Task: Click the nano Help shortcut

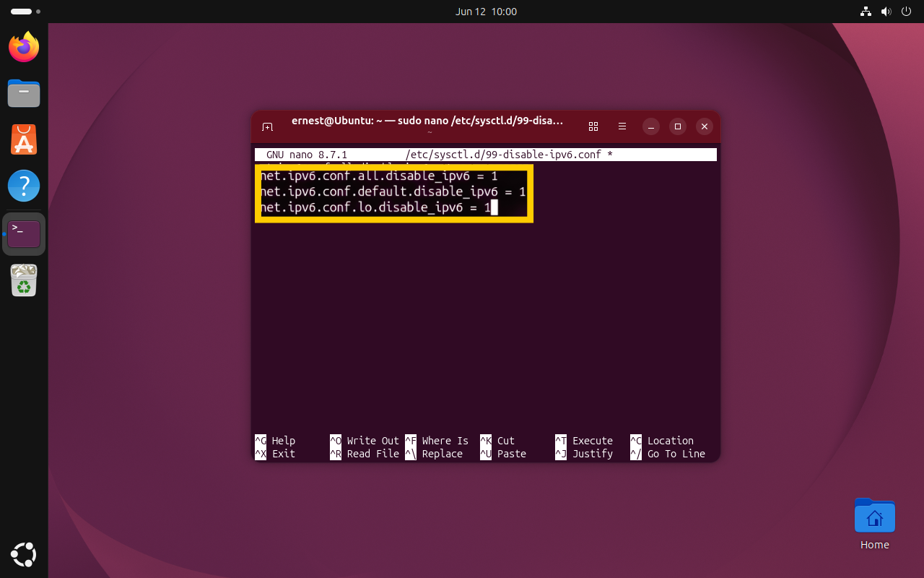Action: coord(284,441)
